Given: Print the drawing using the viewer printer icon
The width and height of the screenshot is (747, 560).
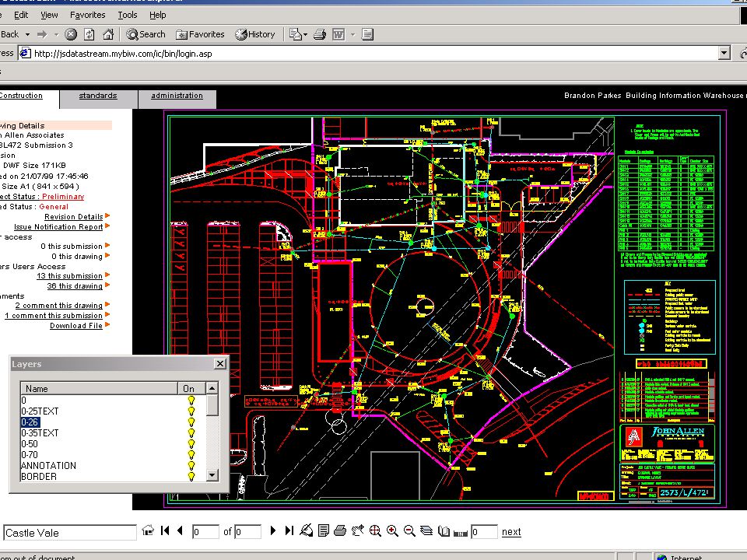Looking at the screenshot, I should [x=340, y=530].
